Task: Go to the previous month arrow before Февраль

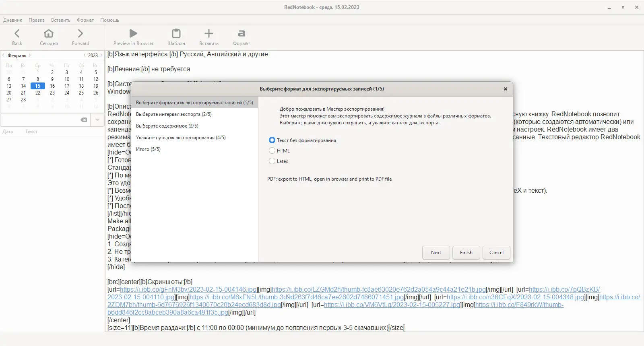Action: tap(4, 55)
